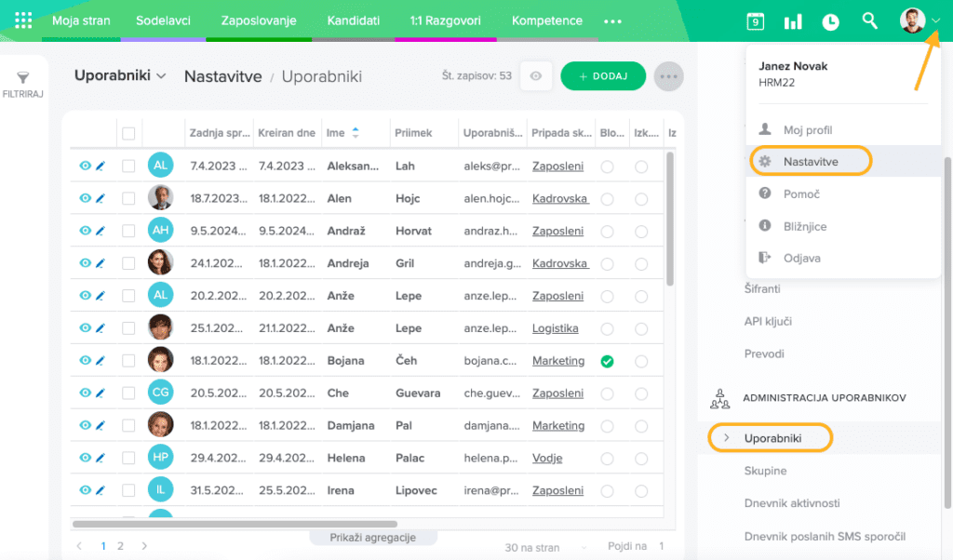Click the search magnifier icon
Image resolution: width=953 pixels, height=560 pixels.
click(869, 20)
